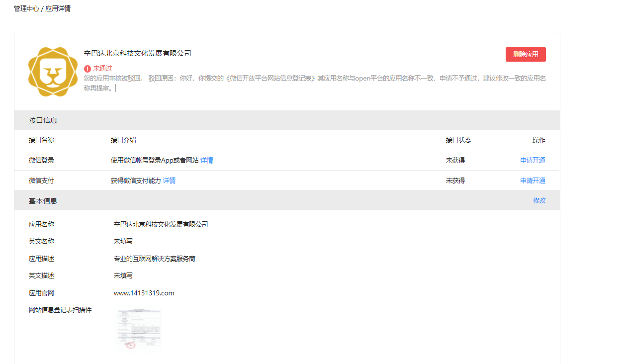The image size is (625, 364).
Task: Click the 使用微信帐号登录App或者网站 description
Action: (155, 160)
